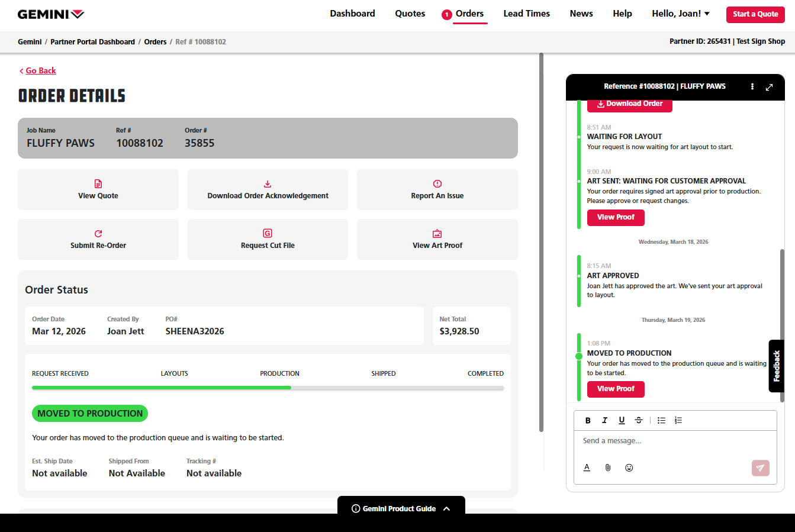The image size is (795, 532).
Task: Expand the Gemini Product Guide bar
Action: tap(401, 508)
